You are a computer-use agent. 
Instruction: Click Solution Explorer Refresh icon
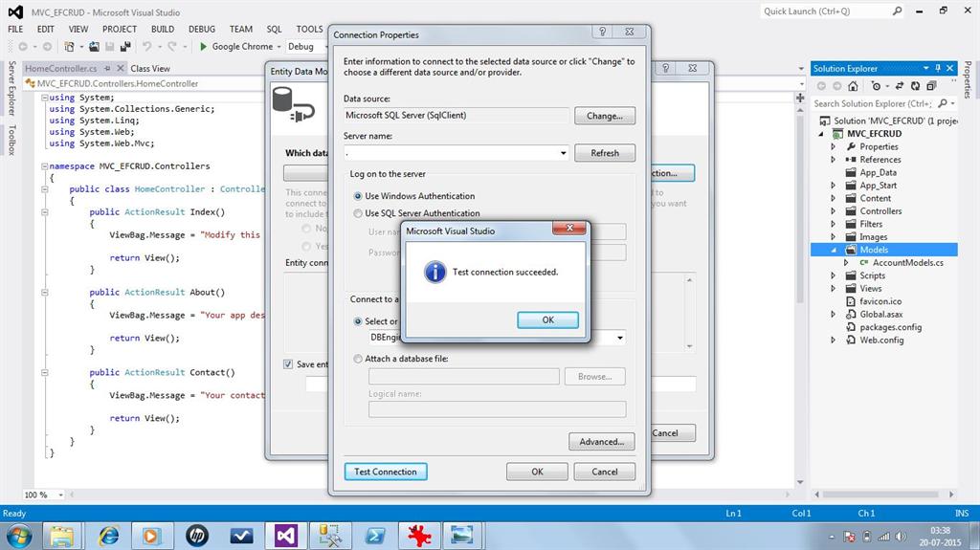(x=915, y=86)
